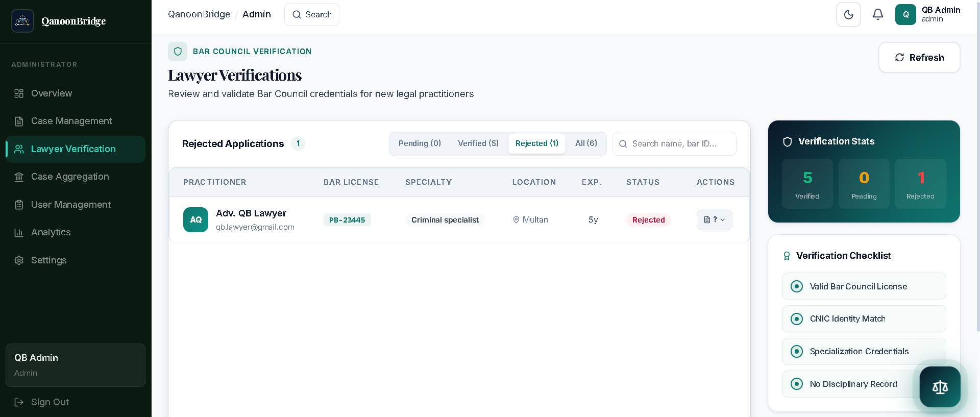The image size is (980, 417).
Task: Open the QB Admin sidebar profile card
Action: point(76,365)
